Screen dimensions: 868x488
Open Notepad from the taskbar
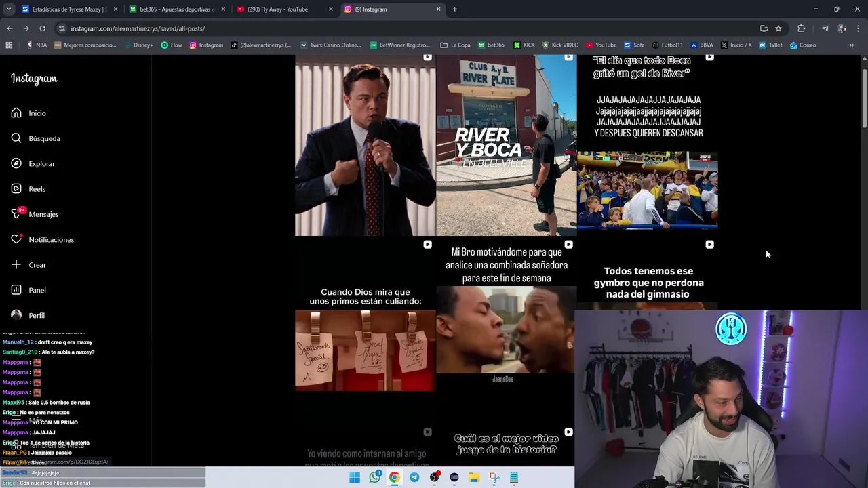[514, 478]
